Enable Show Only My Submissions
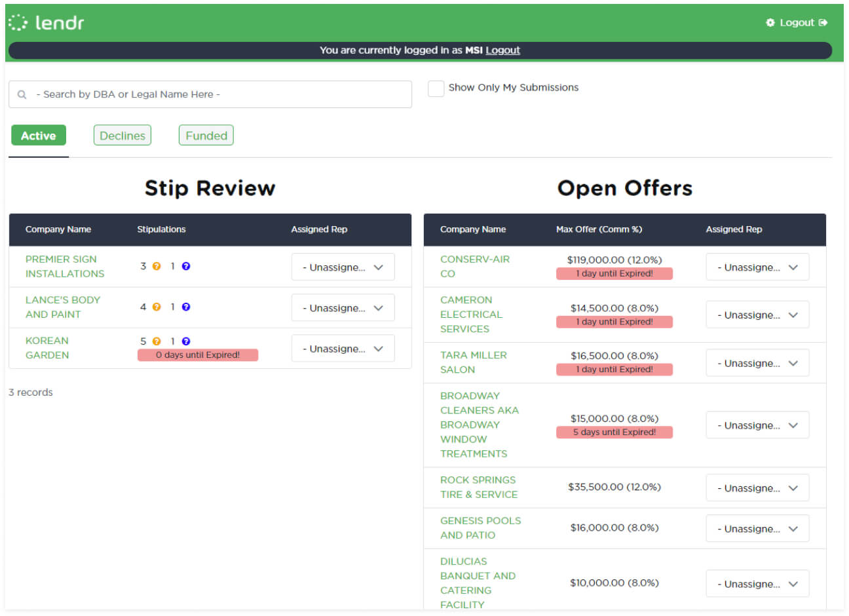Image resolution: width=849 pixels, height=616 pixels. pyautogui.click(x=436, y=88)
